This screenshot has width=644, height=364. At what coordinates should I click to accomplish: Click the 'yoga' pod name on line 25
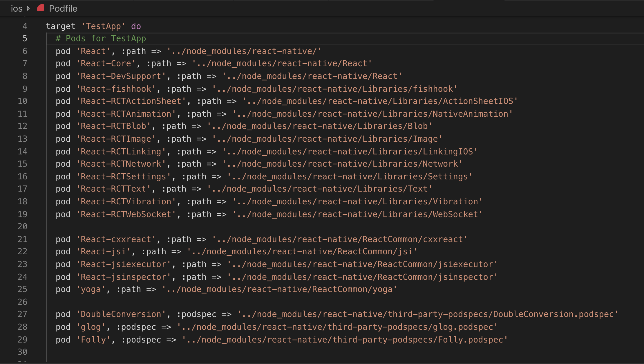click(x=91, y=289)
